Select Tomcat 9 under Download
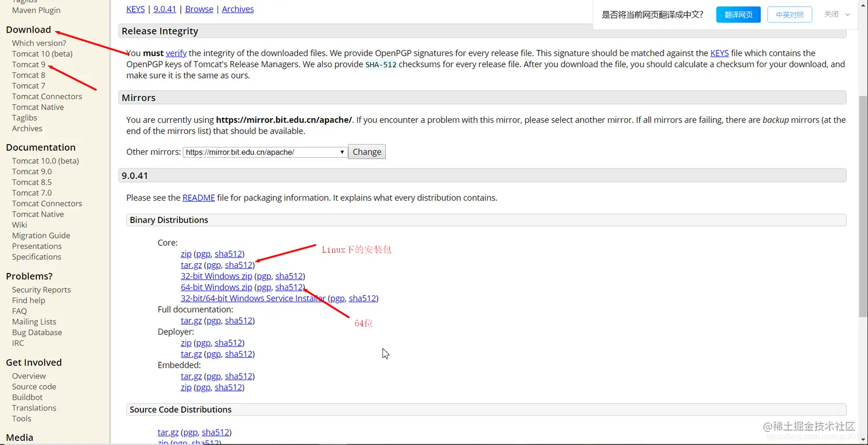 [29, 65]
